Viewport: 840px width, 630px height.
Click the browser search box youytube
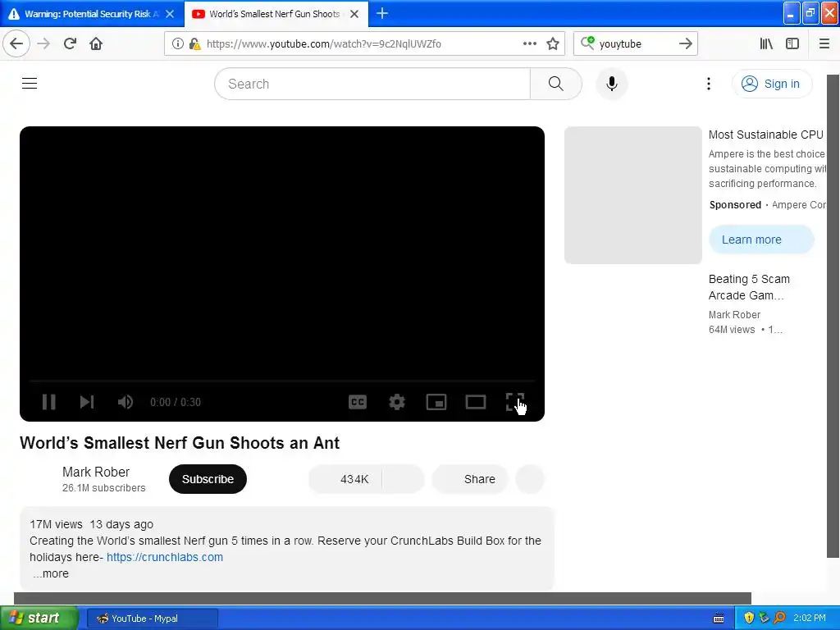pos(635,44)
